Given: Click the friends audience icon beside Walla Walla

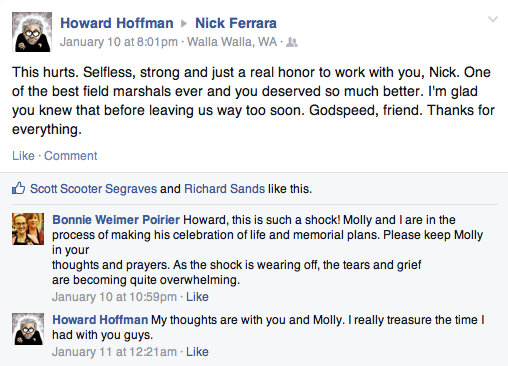Looking at the screenshot, I should coord(292,42).
